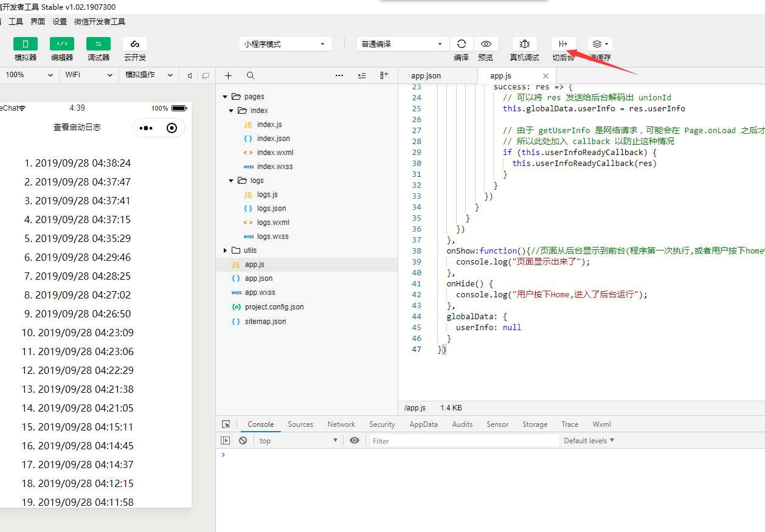Open cloud development (云开发)
Viewport: 765px width, 532px height.
135,44
